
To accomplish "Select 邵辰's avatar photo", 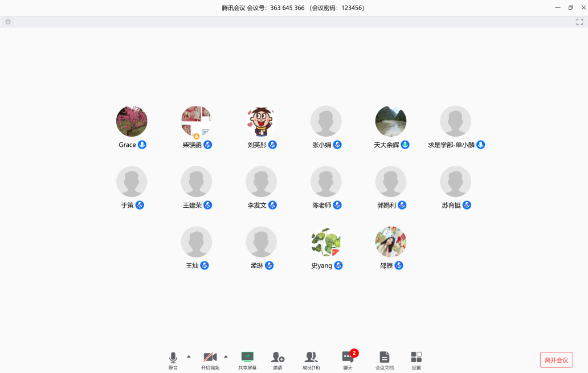I will [391, 242].
